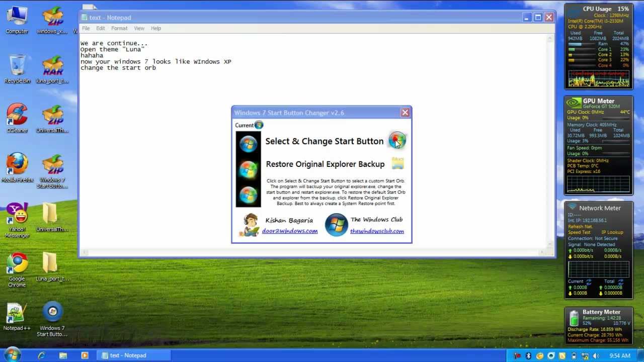The height and width of the screenshot is (362, 644).
Task: Open the thewindowsclub.com link
Action: coord(377,231)
